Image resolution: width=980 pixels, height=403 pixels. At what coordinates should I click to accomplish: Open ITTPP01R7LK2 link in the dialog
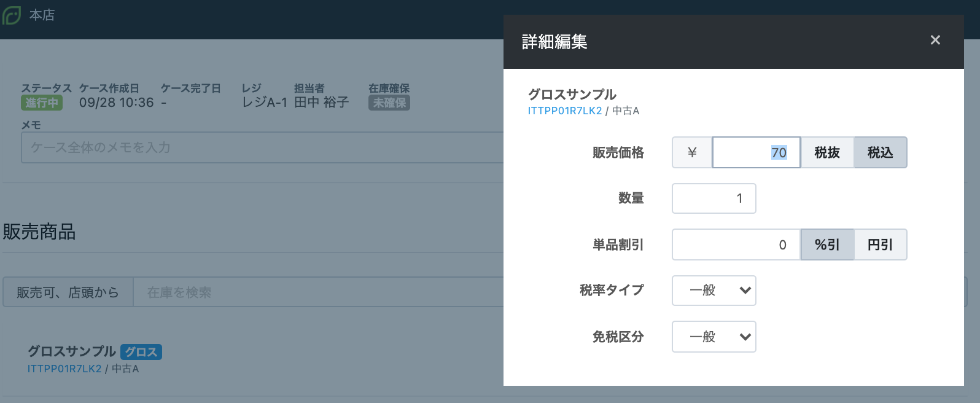click(564, 111)
